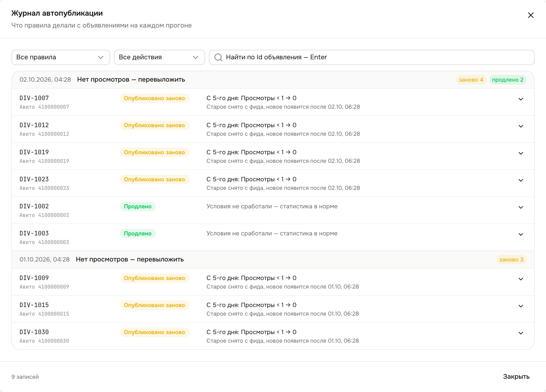The image size is (546, 392).
Task: Click the 'Продлено' tag for DIV-1002
Action: pos(138,206)
